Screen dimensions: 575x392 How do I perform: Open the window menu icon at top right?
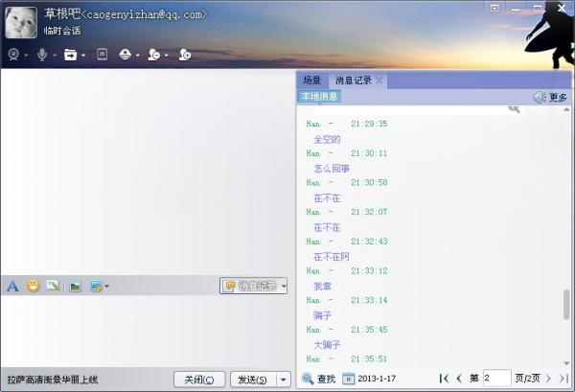[494, 8]
